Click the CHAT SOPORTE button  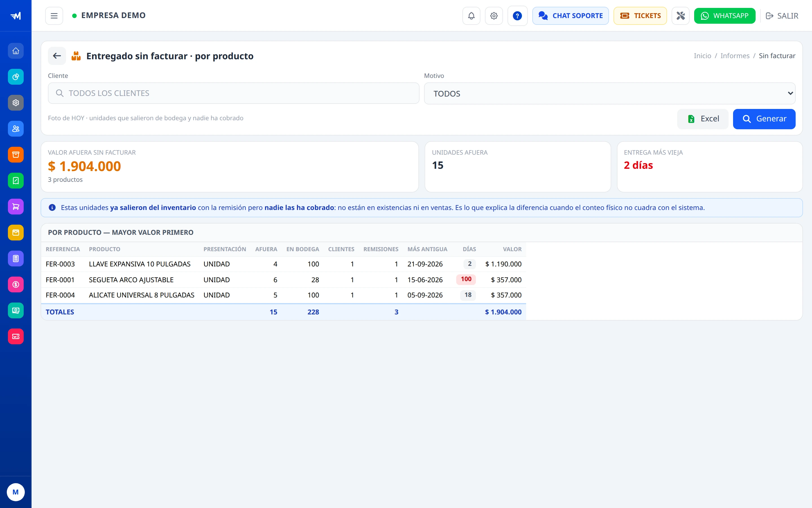(570, 16)
